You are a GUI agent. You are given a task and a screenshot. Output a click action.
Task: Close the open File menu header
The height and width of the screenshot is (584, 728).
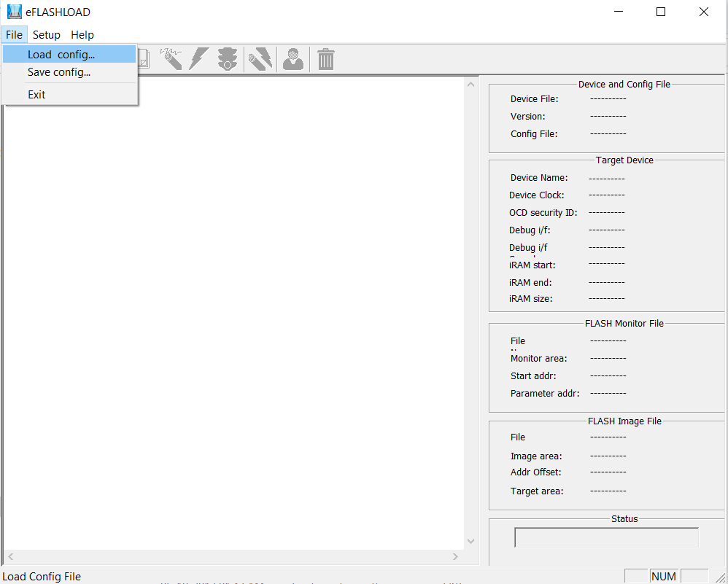(x=15, y=35)
